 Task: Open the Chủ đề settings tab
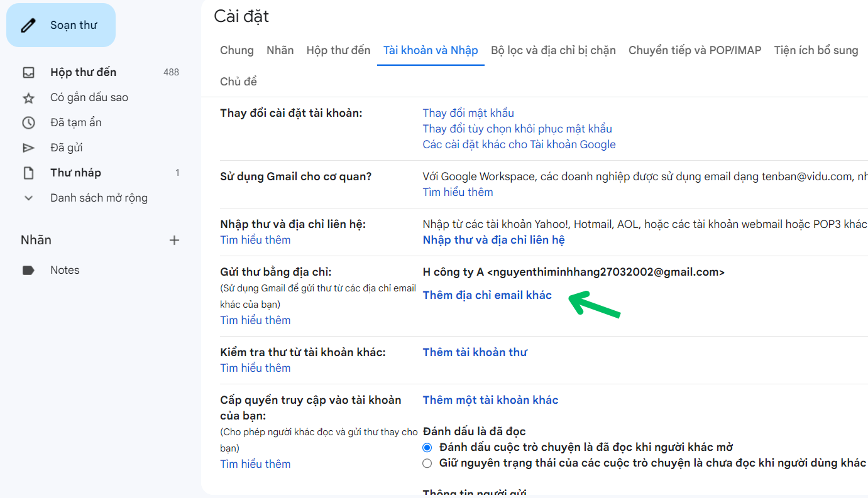[x=238, y=81]
